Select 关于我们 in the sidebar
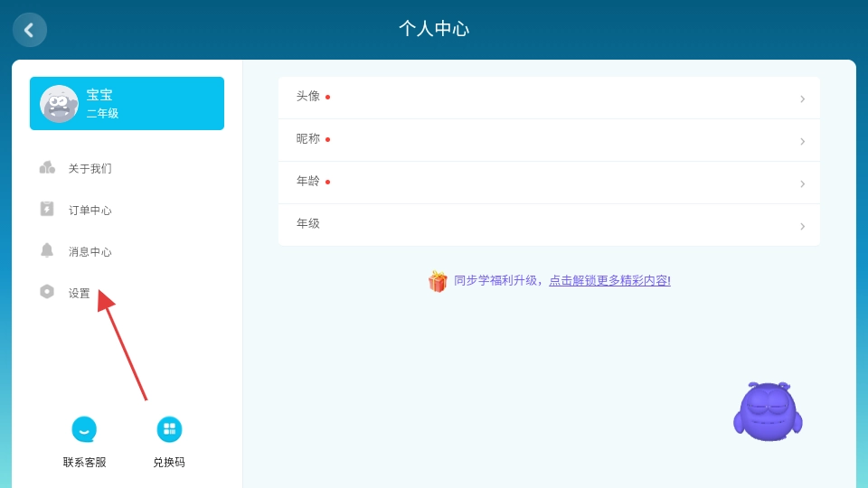Image resolution: width=868 pixels, height=488 pixels. 90,169
